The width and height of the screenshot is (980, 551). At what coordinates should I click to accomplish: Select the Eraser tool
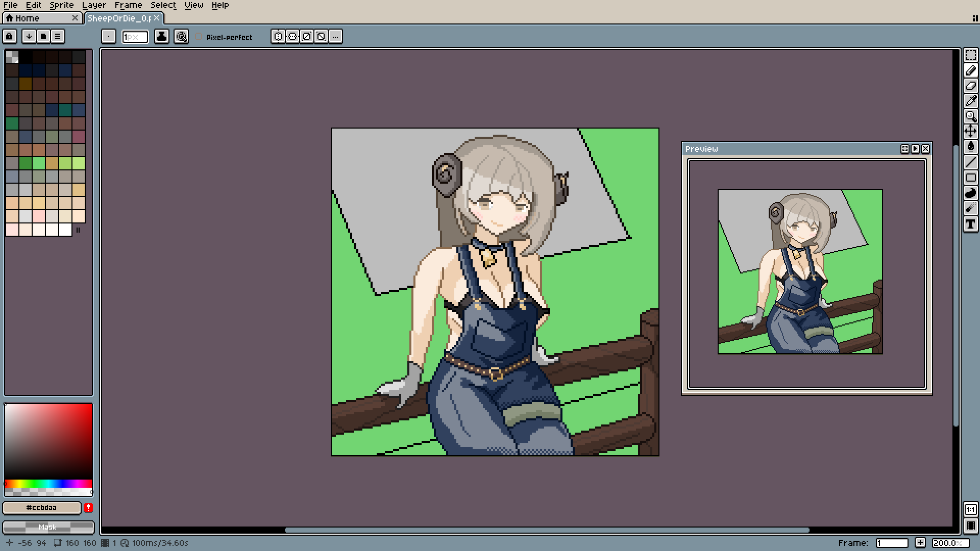point(970,86)
